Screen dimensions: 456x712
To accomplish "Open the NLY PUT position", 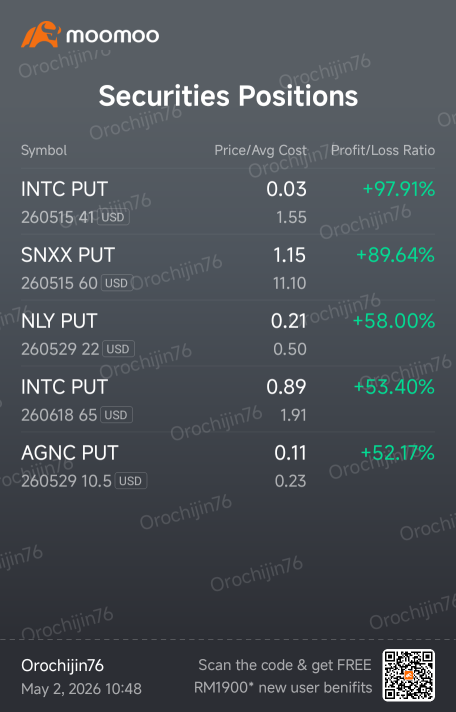I will [x=228, y=333].
